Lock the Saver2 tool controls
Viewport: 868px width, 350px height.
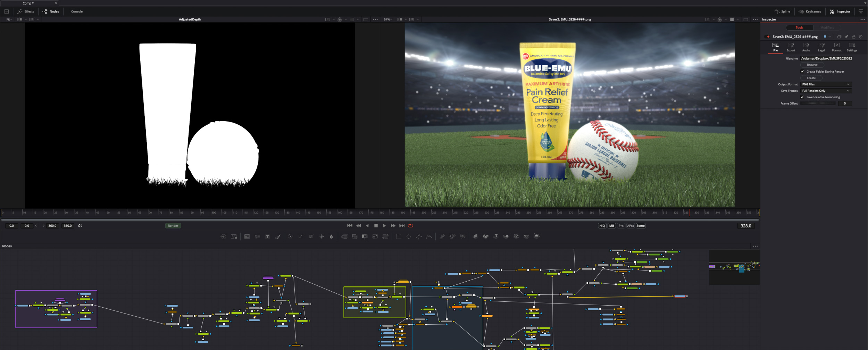(853, 36)
